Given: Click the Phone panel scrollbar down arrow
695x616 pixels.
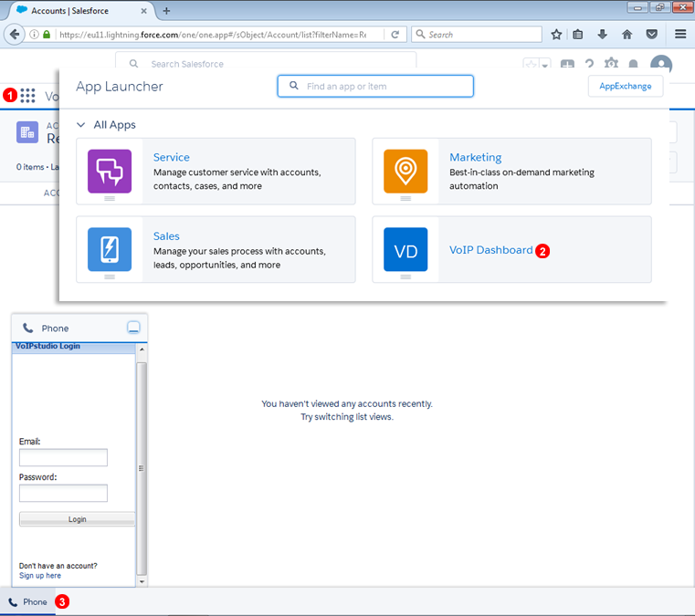Looking at the screenshot, I should (x=142, y=581).
